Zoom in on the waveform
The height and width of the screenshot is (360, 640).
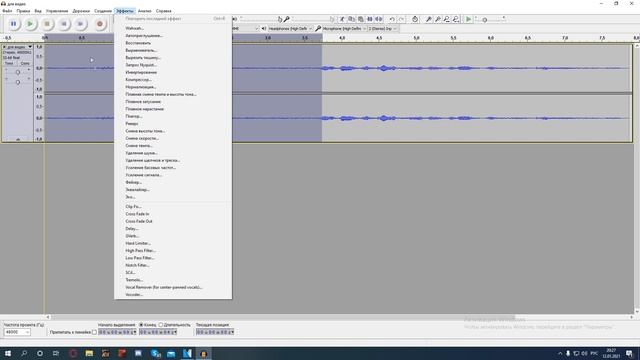[x=429, y=19]
